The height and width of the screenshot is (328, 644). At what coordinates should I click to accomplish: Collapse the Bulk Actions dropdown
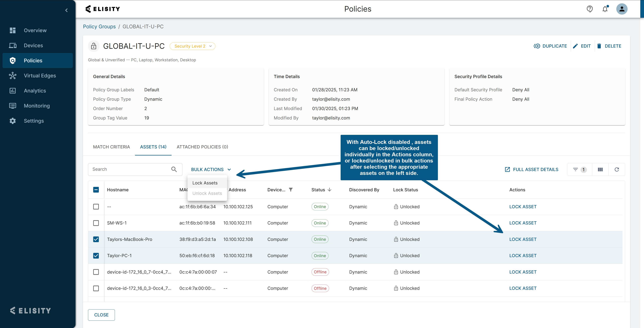211,169
